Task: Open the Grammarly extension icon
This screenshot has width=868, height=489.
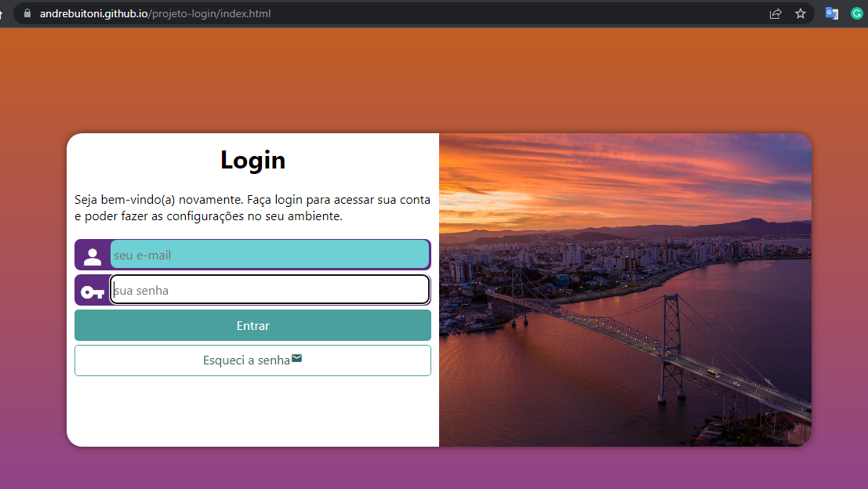Action: [x=856, y=13]
